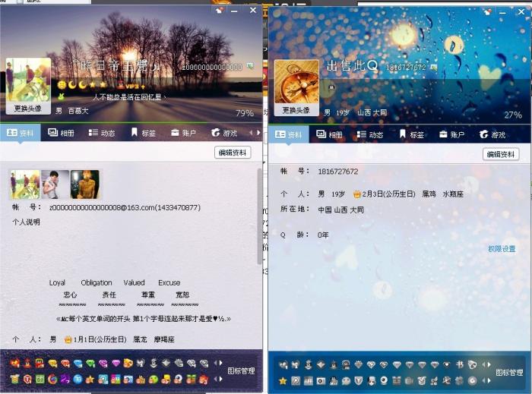Click the skin change icon in right window title bar
532x394 pixels.
488,12
